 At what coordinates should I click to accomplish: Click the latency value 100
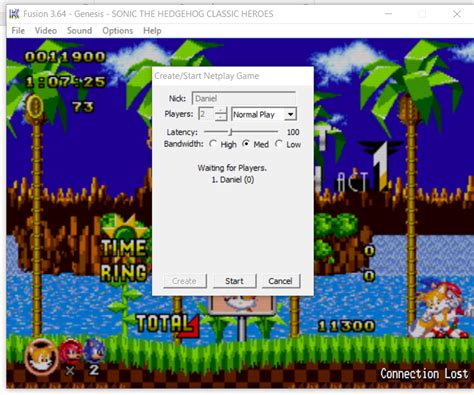[x=293, y=132]
